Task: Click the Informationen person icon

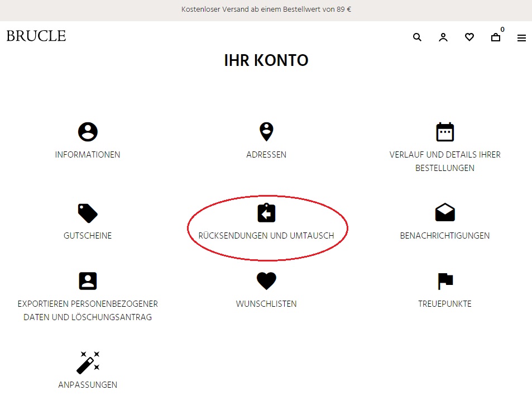Action: pyautogui.click(x=88, y=132)
